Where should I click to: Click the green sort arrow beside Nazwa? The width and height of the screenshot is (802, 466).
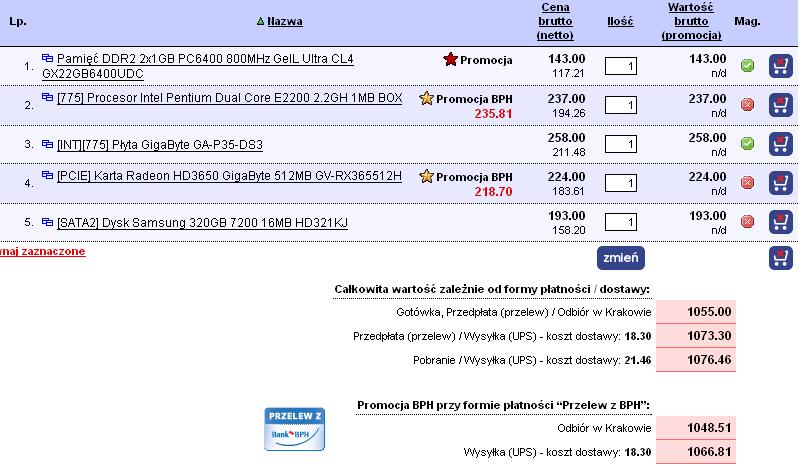pos(260,21)
